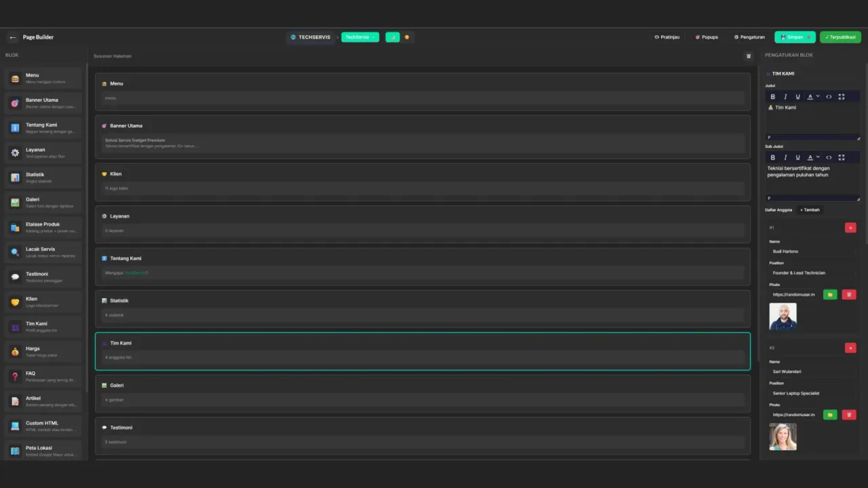The height and width of the screenshot is (488, 868).
Task: Click Sari Wulandari photo thumbnail
Action: (x=783, y=436)
